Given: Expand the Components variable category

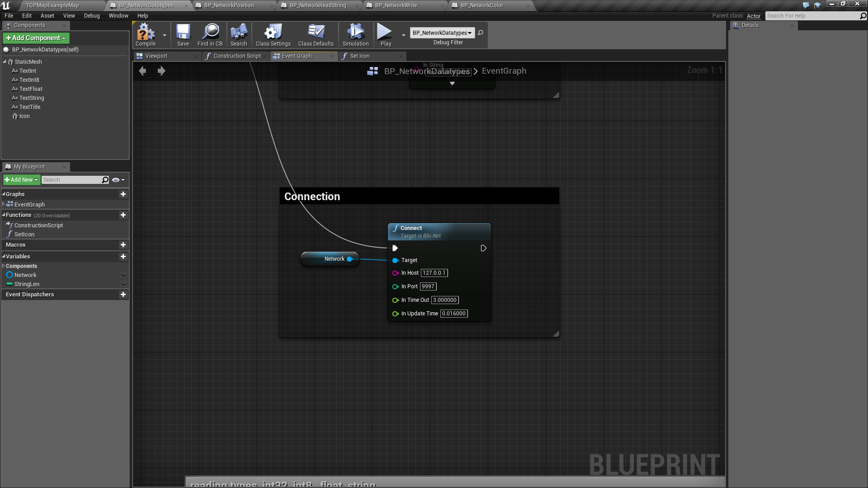Looking at the screenshot, I should point(4,266).
